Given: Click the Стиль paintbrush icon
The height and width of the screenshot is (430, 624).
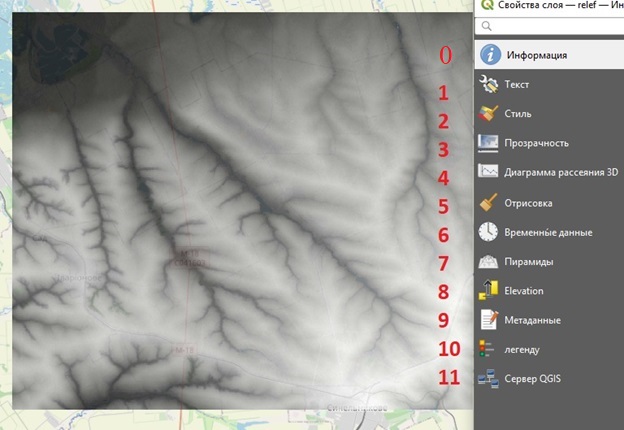Looking at the screenshot, I should point(488,113).
